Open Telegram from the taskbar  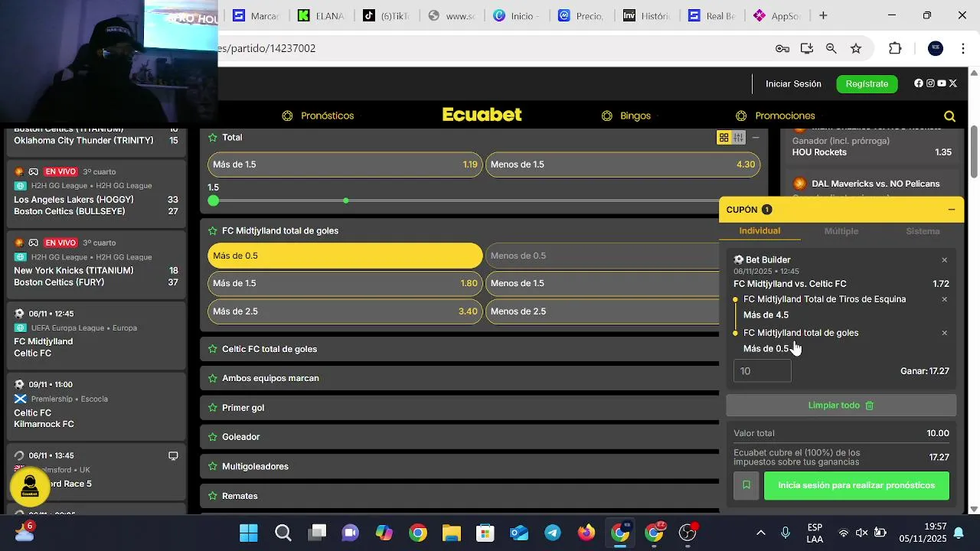[x=553, y=533]
